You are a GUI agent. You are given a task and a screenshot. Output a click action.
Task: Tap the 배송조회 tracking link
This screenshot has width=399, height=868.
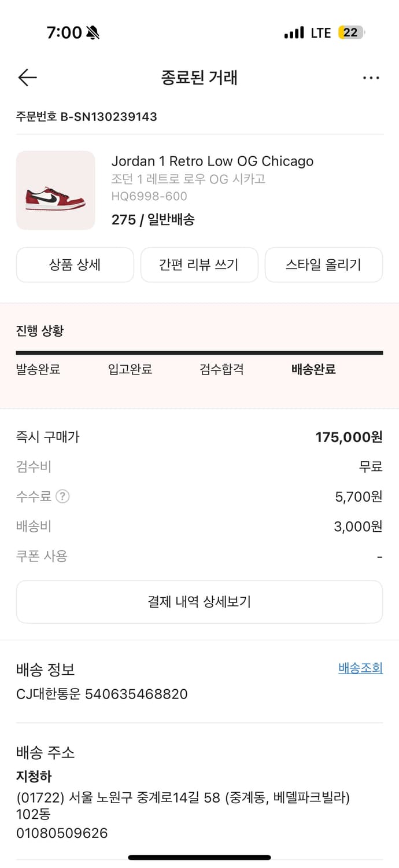(360, 668)
